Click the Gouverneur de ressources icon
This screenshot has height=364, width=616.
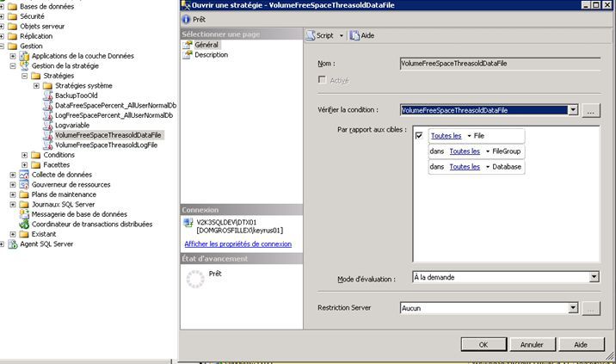pyautogui.click(x=24, y=184)
